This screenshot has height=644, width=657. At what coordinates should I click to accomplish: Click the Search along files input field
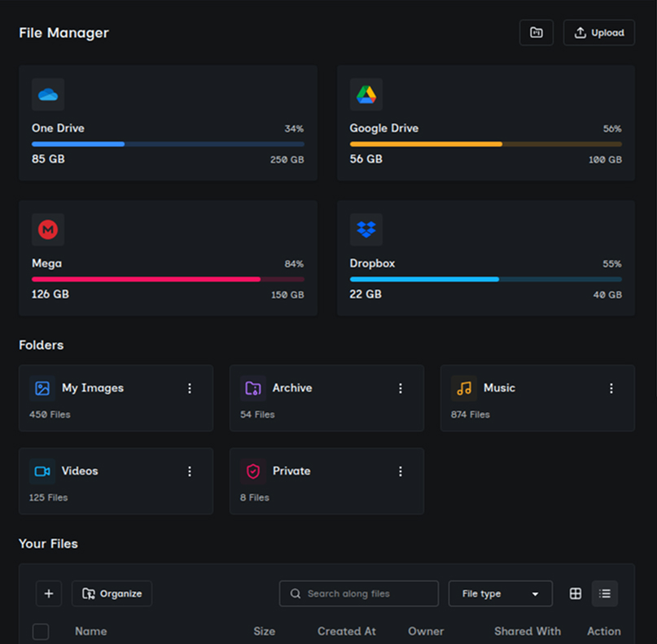tap(358, 594)
